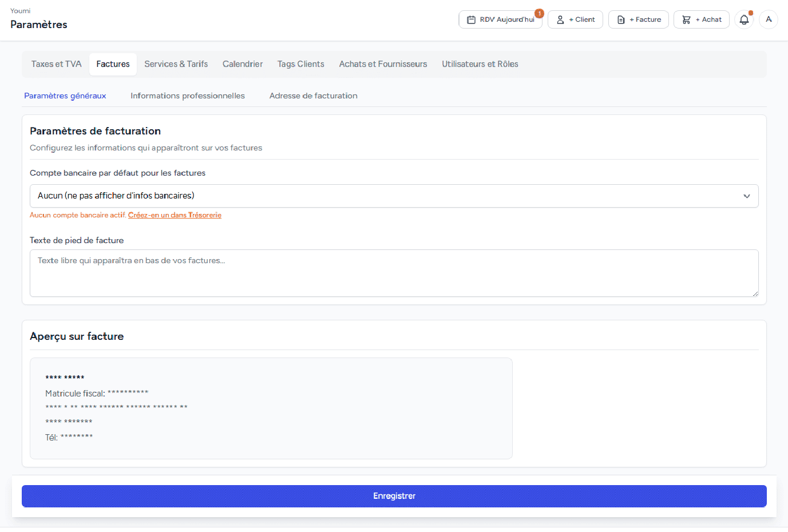The width and height of the screenshot is (788, 532).
Task: Click the person icon for adding client
Action: (x=560, y=19)
